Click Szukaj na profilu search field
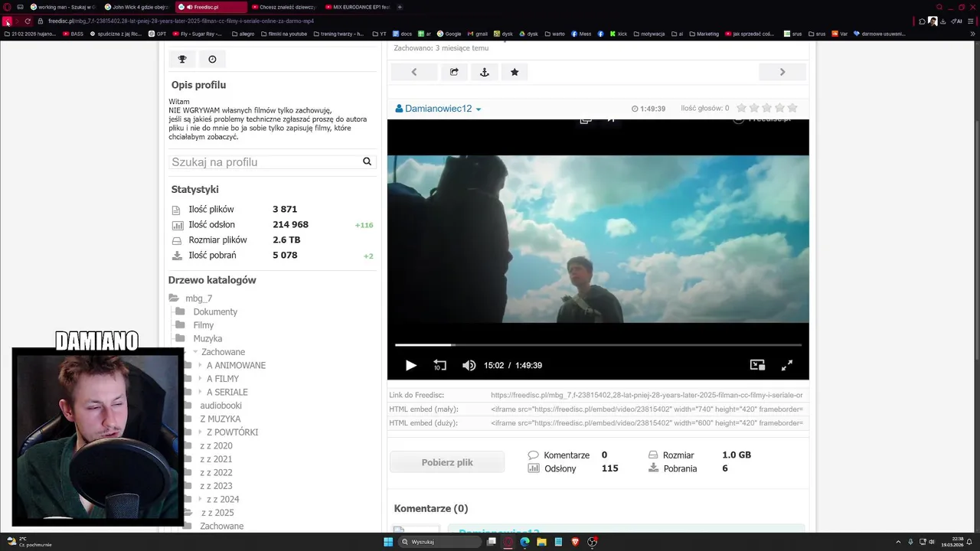The width and height of the screenshot is (980, 551). [264, 162]
